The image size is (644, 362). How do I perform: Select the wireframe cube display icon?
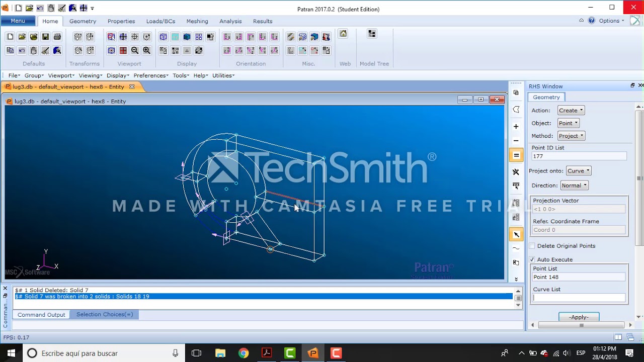pyautogui.click(x=164, y=37)
